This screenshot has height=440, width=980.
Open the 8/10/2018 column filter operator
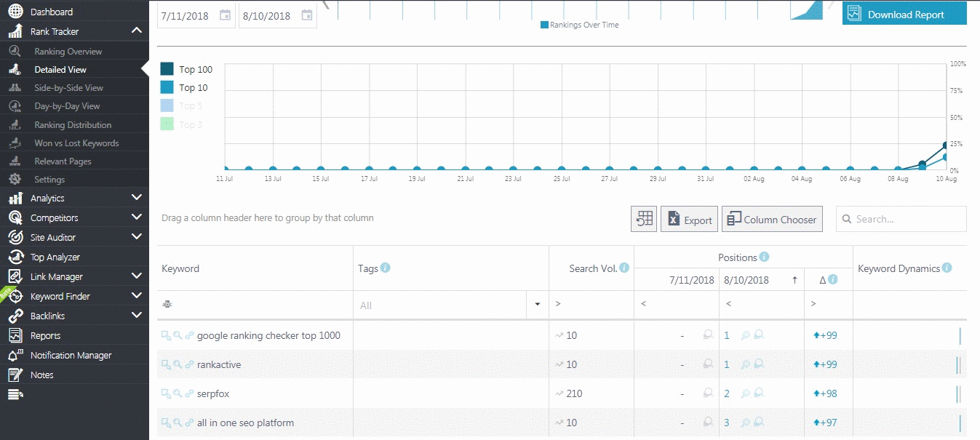pos(729,303)
